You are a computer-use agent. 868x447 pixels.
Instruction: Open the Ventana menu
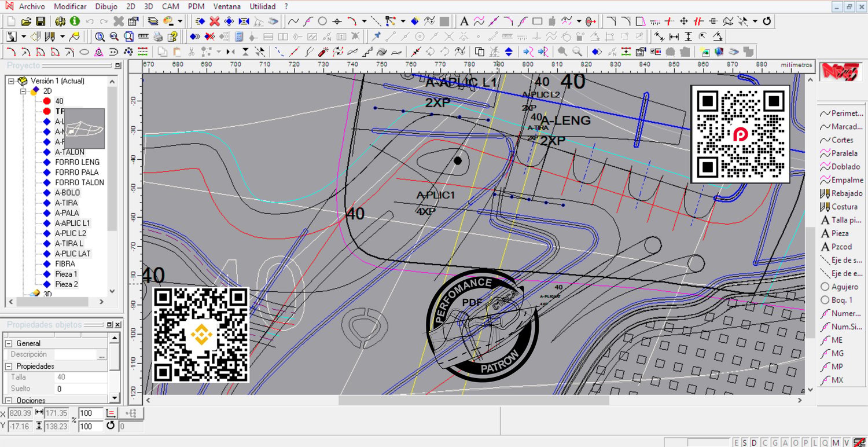pyautogui.click(x=227, y=6)
